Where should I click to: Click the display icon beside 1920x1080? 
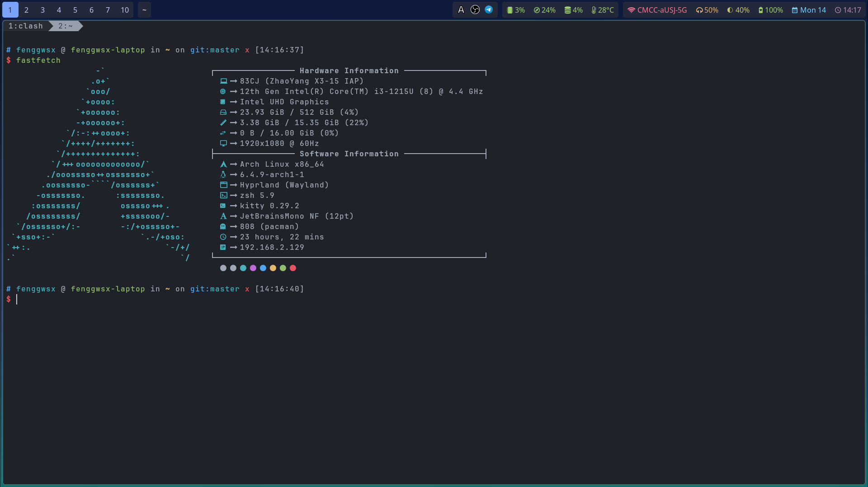point(223,144)
